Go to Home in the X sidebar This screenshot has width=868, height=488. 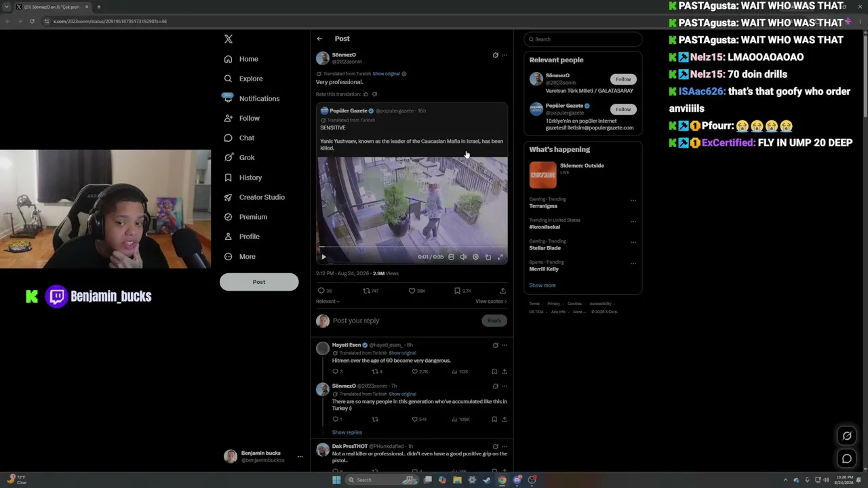click(241, 59)
